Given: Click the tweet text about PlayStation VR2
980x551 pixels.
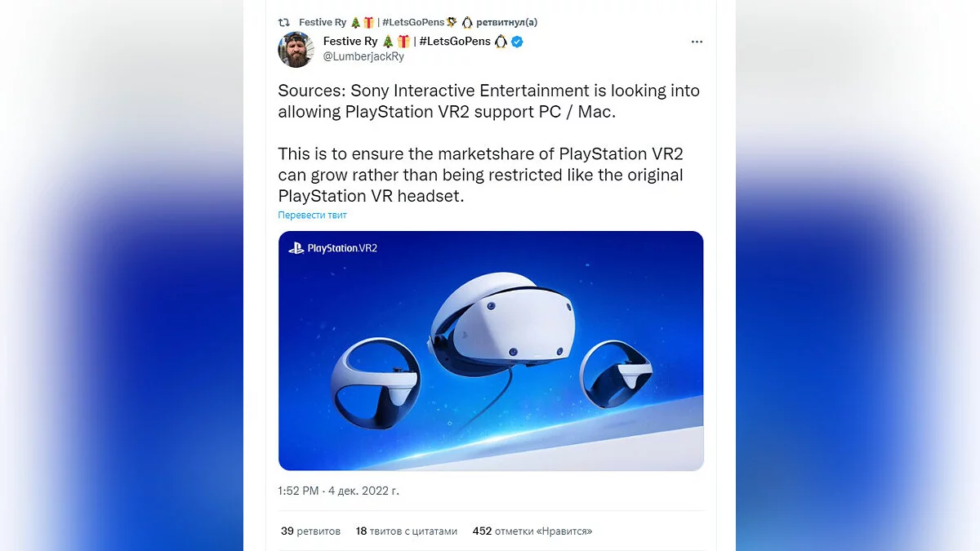Looking at the screenshot, I should pyautogui.click(x=489, y=143).
